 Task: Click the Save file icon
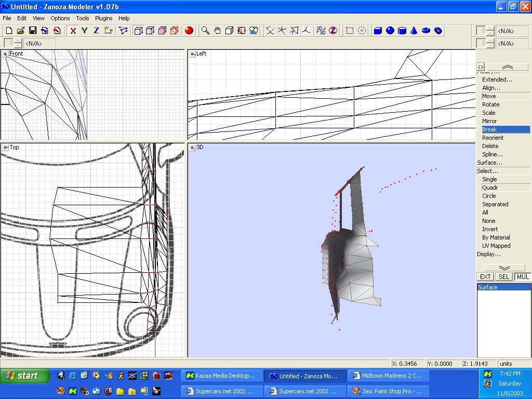[32, 31]
